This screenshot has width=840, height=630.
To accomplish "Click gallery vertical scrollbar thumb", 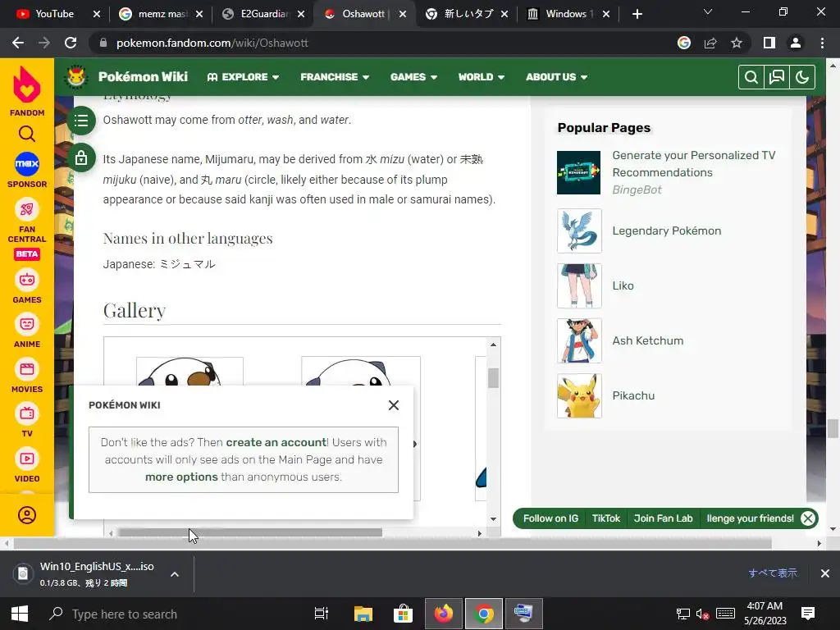I will (493, 377).
